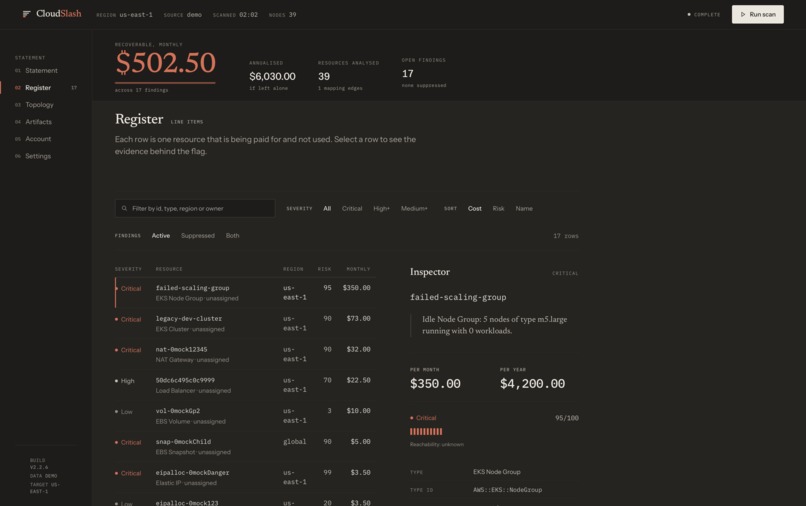Select the All severity filter
Viewport: 806px width, 506px height.
pyautogui.click(x=327, y=208)
